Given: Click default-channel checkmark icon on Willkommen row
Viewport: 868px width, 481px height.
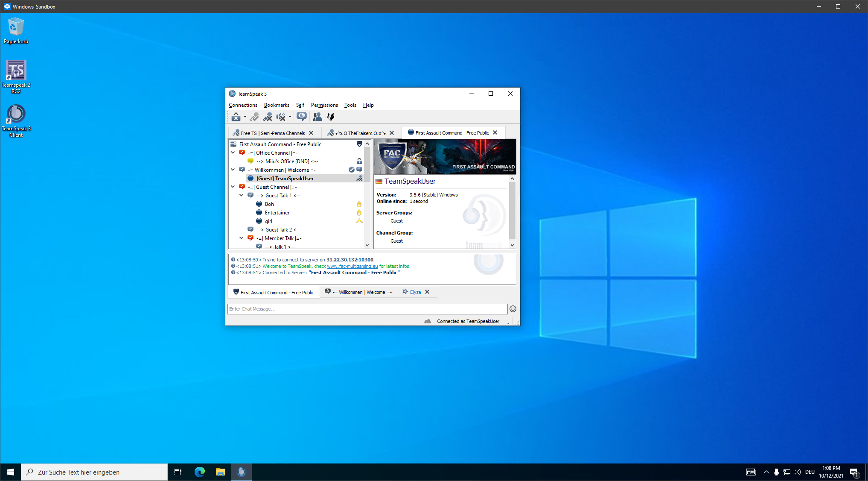Looking at the screenshot, I should 352,170.
